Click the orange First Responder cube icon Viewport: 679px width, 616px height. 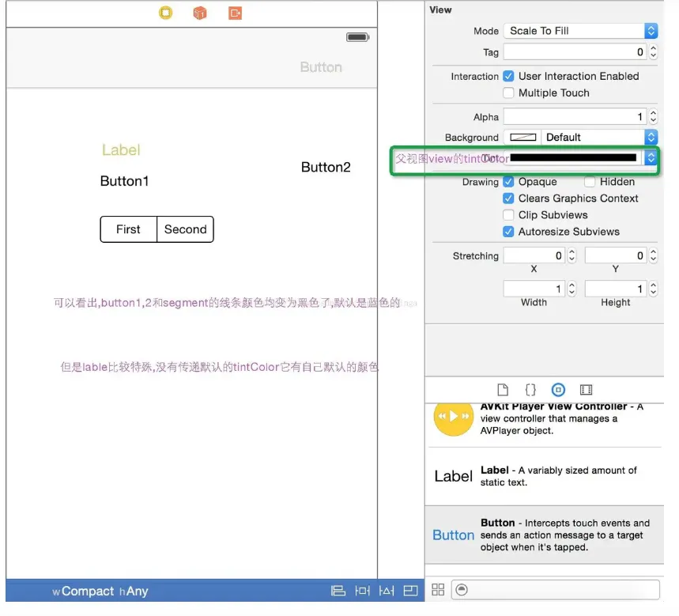200,13
